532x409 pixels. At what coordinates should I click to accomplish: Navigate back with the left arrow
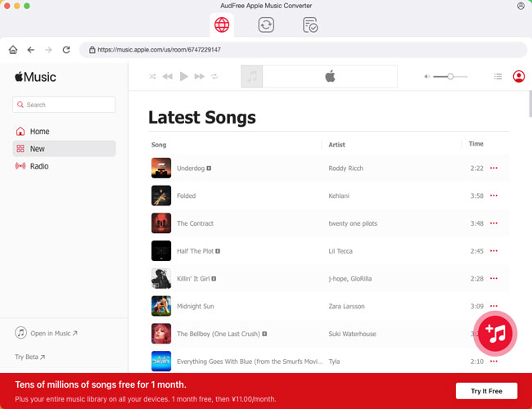coord(31,50)
